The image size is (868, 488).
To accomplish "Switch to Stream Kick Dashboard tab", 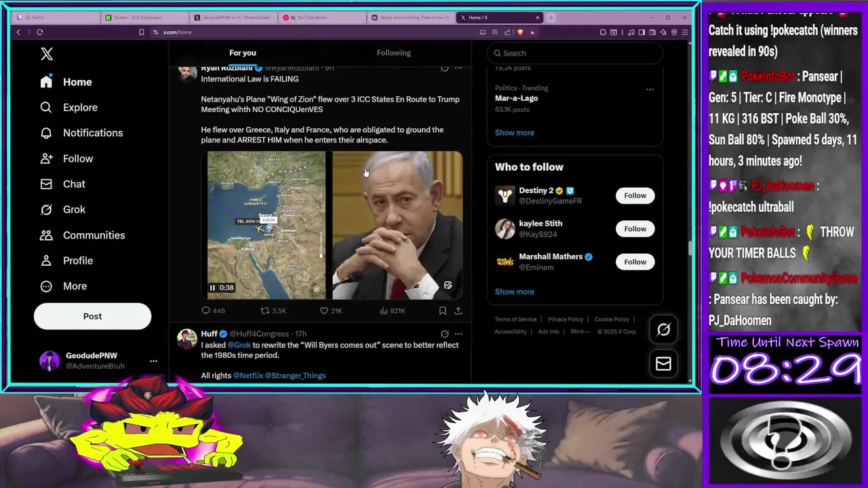I will (x=144, y=18).
